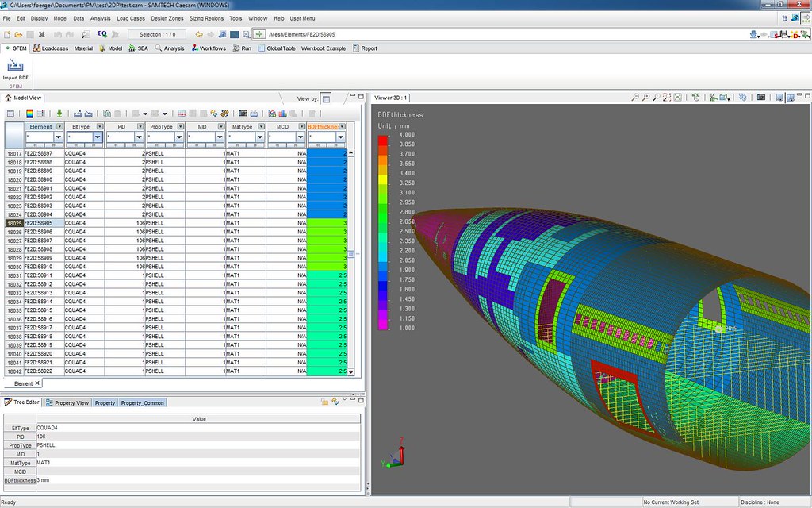This screenshot has width=812, height=508.
Task: Click the yellow back arrow icon
Action: (199, 34)
